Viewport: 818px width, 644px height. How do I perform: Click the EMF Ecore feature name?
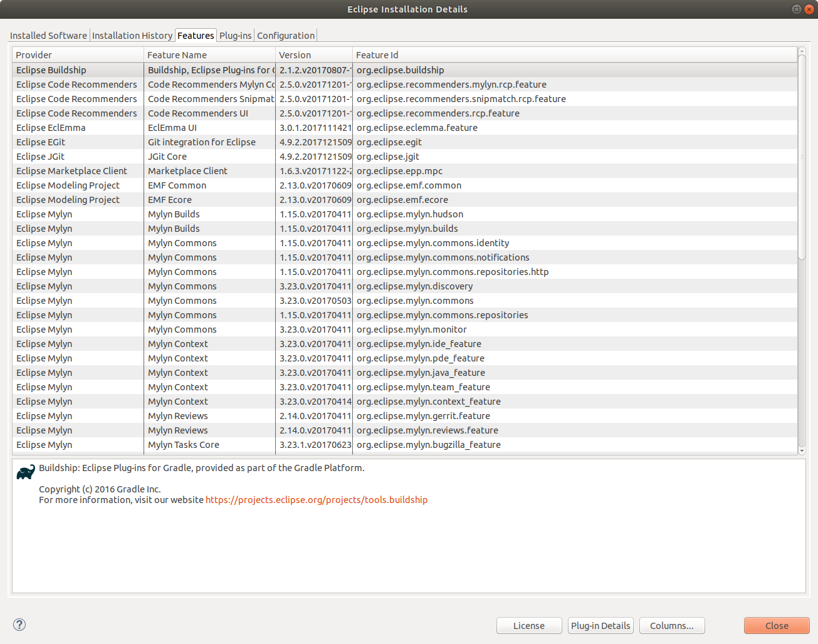click(170, 200)
